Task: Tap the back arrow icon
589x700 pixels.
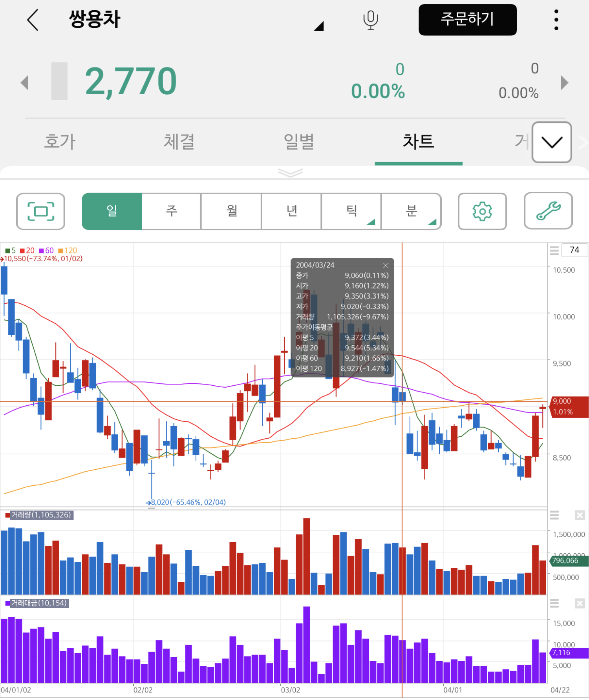Action: 33,20
